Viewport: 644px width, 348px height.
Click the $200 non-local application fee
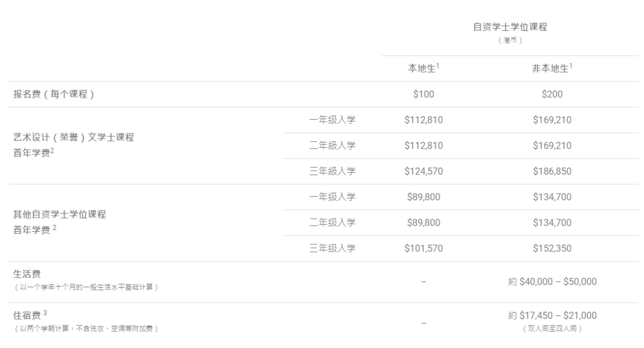click(553, 94)
